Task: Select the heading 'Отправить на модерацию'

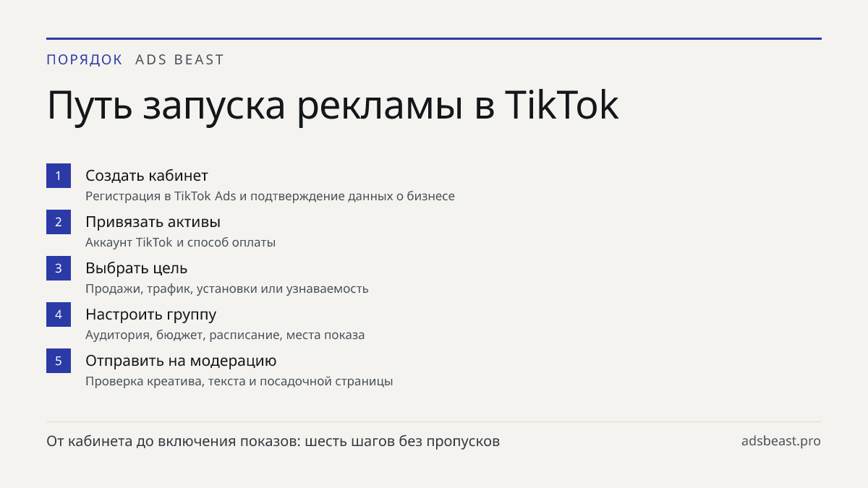Action: click(x=181, y=361)
